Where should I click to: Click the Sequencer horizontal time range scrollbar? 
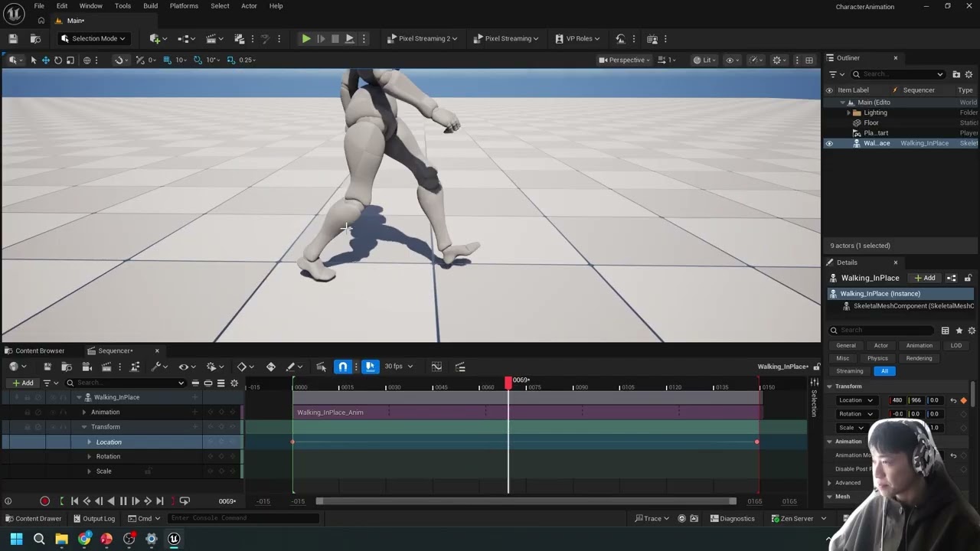(x=526, y=501)
